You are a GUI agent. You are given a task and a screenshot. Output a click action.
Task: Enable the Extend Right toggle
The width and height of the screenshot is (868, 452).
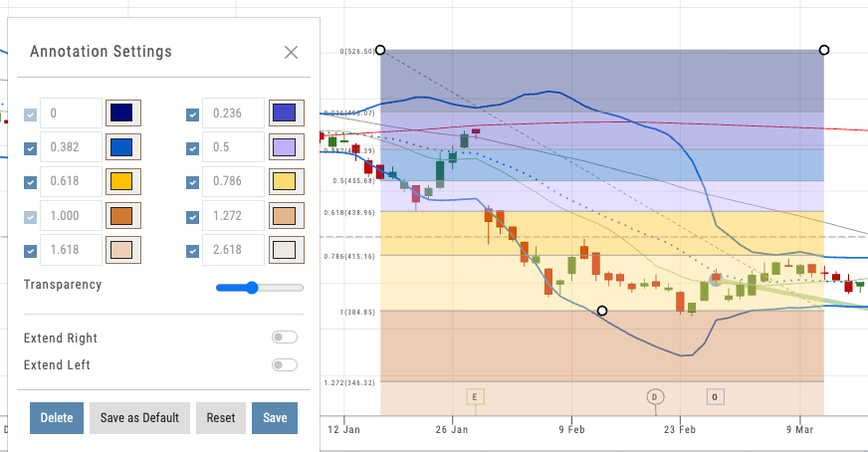[x=284, y=339]
